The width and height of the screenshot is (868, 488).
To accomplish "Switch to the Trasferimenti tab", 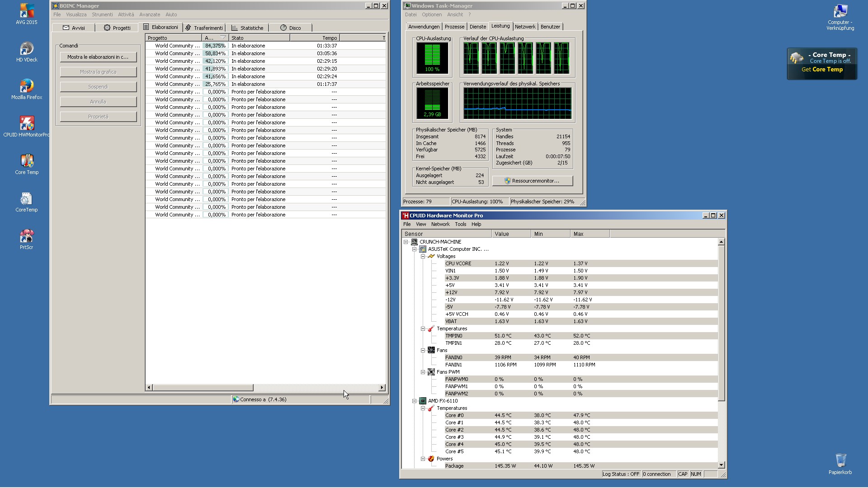I will pyautogui.click(x=204, y=28).
